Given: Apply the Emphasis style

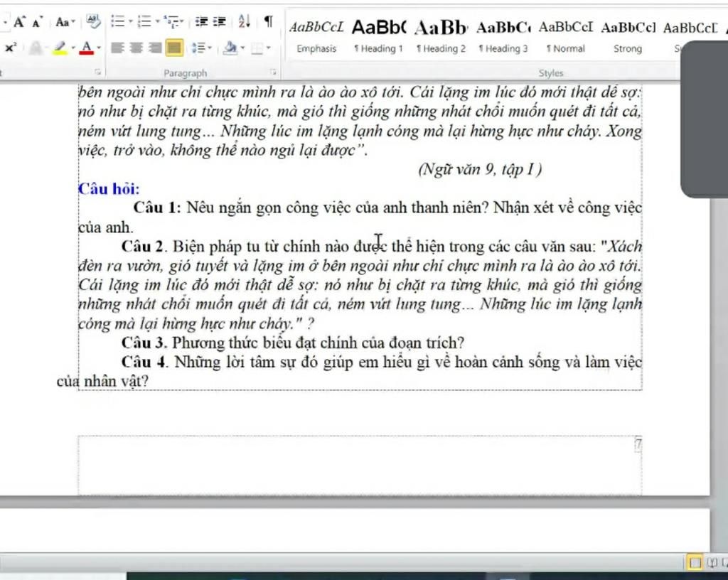Looking at the screenshot, I should point(316,37).
